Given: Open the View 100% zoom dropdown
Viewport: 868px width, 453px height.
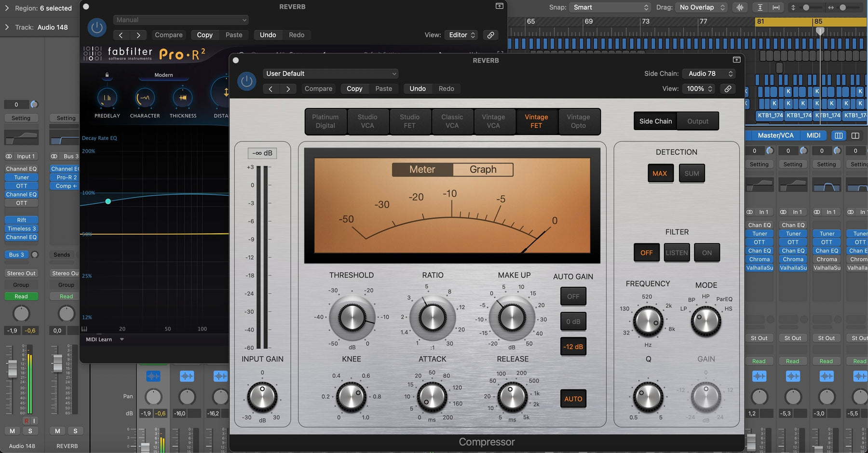Looking at the screenshot, I should point(699,89).
